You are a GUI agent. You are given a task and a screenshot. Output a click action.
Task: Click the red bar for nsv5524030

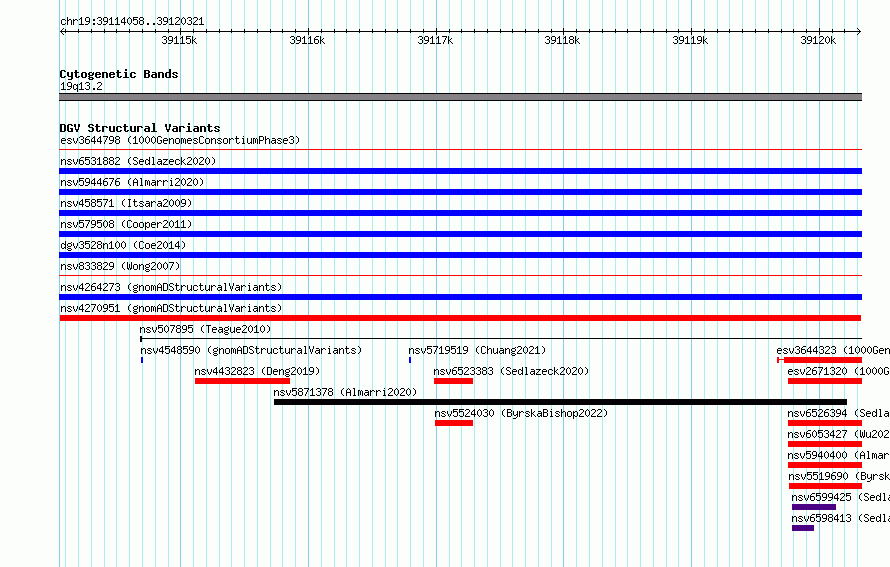pos(454,423)
